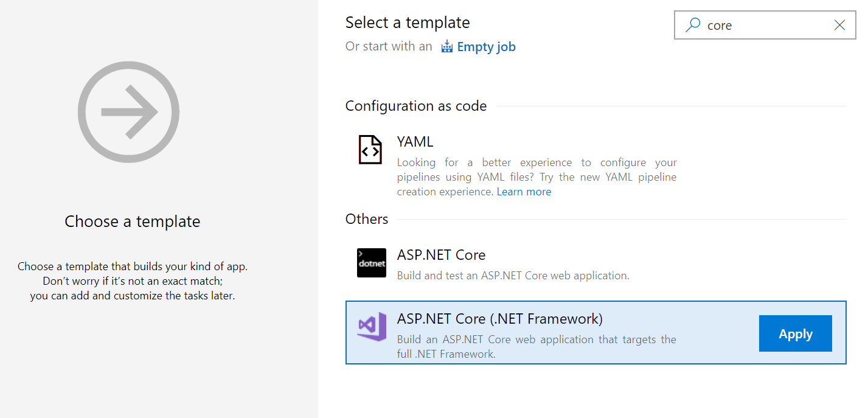Click the YAML description starting "Looking for a better experience"

[x=536, y=177]
